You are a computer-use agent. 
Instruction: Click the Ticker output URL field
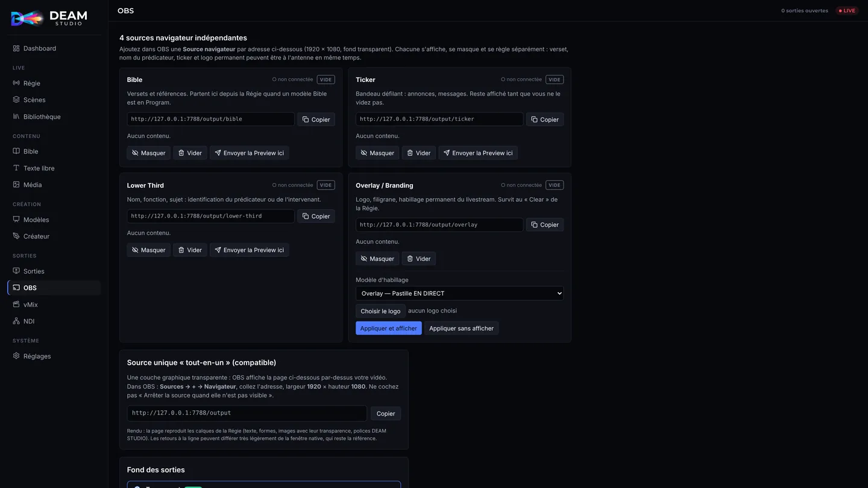(439, 119)
